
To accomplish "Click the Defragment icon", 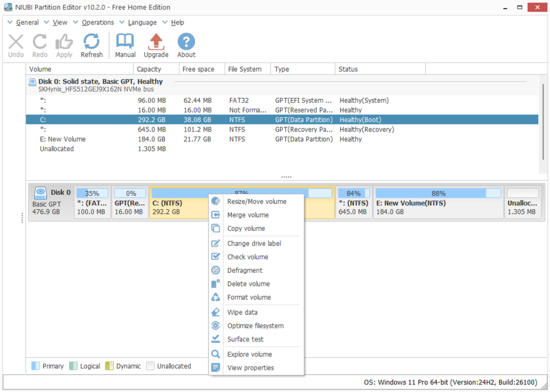I will pyautogui.click(x=216, y=270).
